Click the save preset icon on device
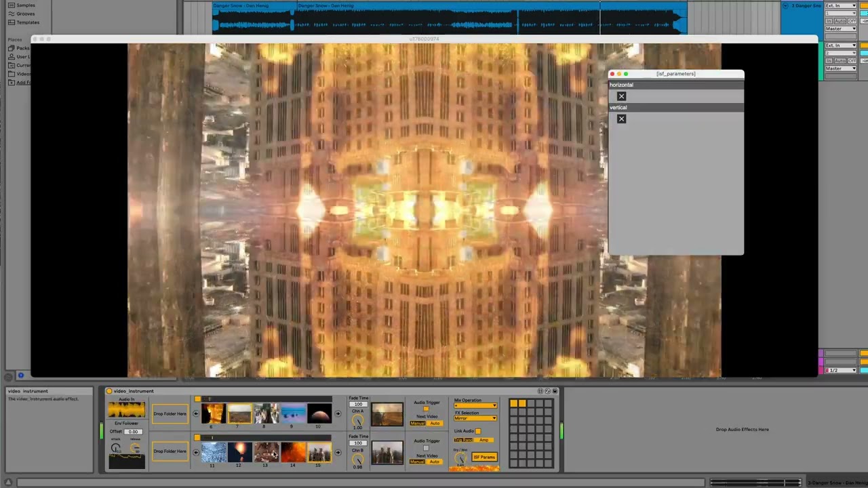Viewport: 868px width, 488px height. click(x=555, y=391)
